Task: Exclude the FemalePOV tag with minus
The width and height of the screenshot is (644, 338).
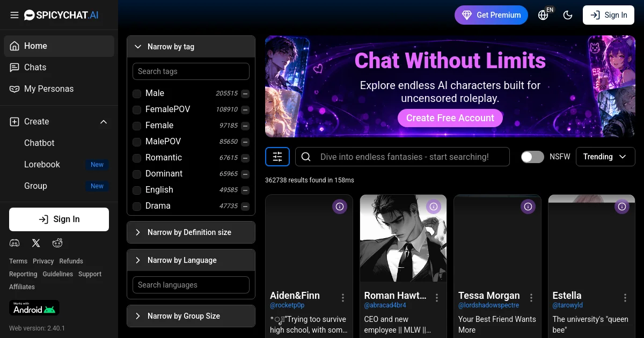Action: [245, 110]
